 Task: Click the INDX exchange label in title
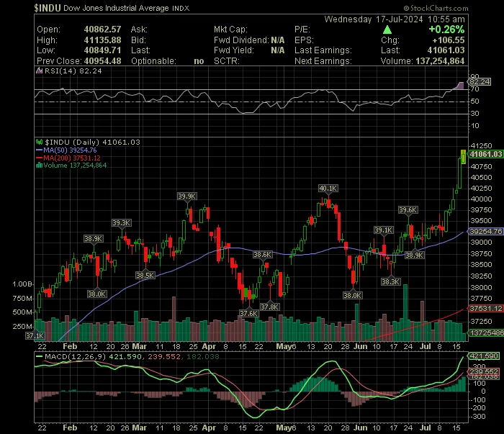(x=181, y=9)
